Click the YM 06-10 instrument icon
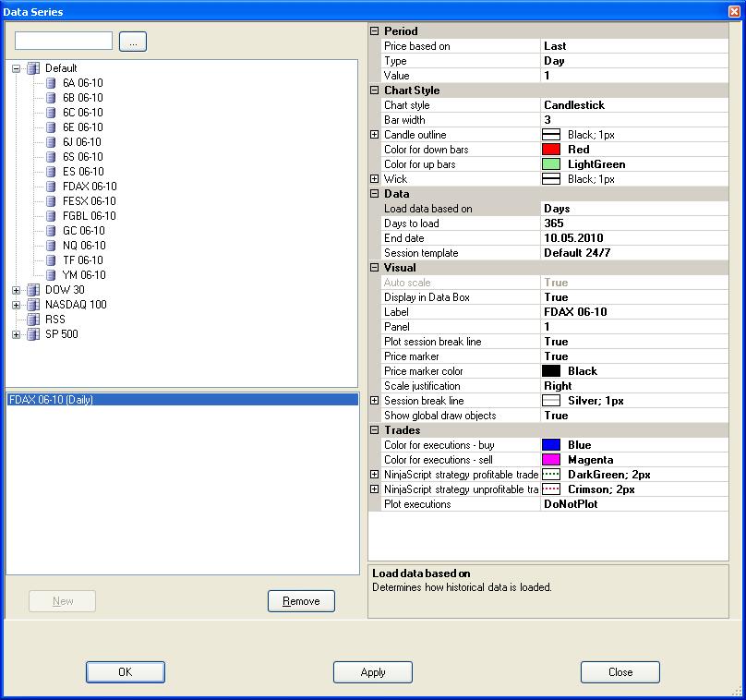This screenshot has width=746, height=700. click(x=51, y=275)
